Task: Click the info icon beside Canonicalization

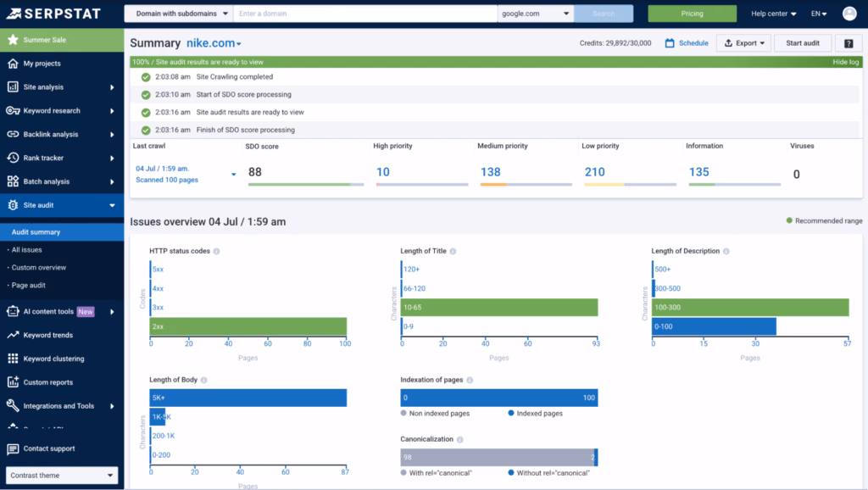Action: pos(461,440)
